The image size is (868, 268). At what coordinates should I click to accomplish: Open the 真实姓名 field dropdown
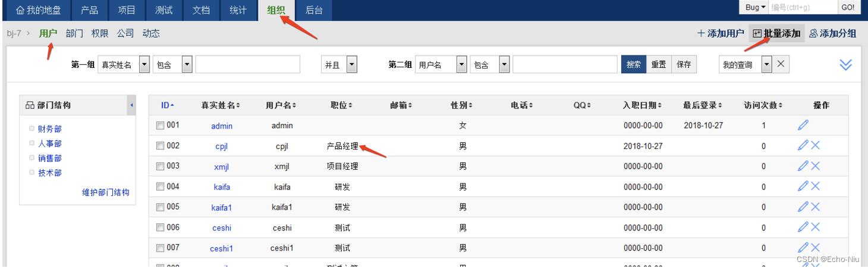(x=124, y=65)
